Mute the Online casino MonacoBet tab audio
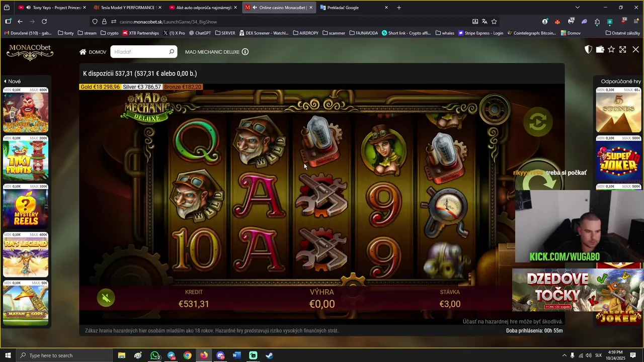 coord(256,8)
